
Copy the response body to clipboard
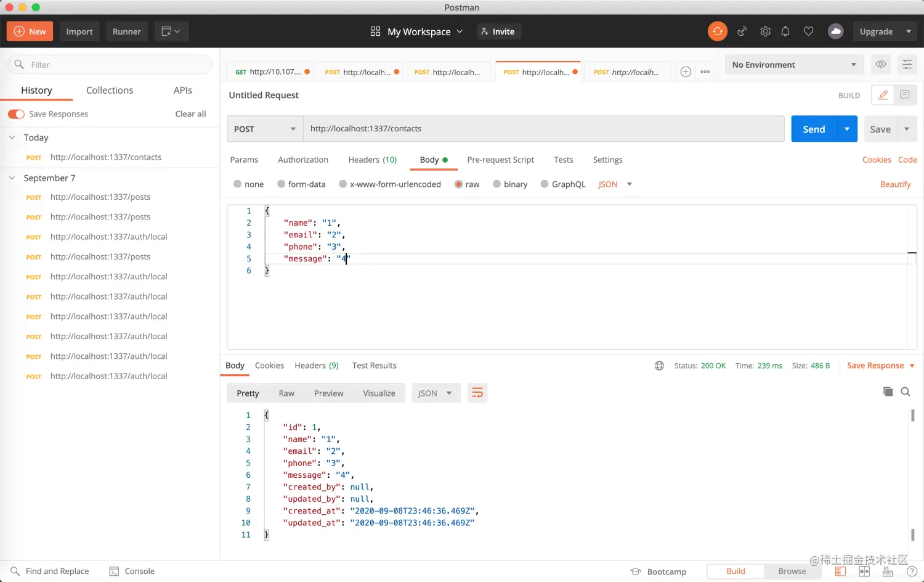888,391
